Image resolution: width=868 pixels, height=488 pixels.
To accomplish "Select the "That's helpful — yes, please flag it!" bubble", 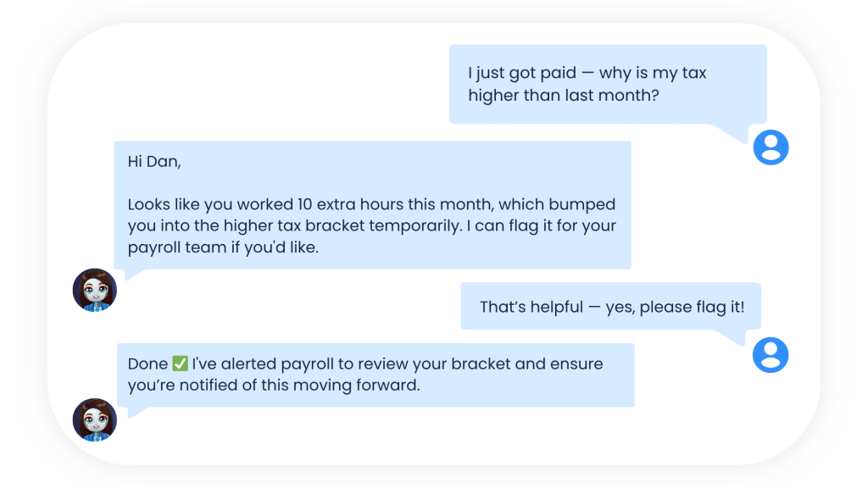I will (610, 306).
